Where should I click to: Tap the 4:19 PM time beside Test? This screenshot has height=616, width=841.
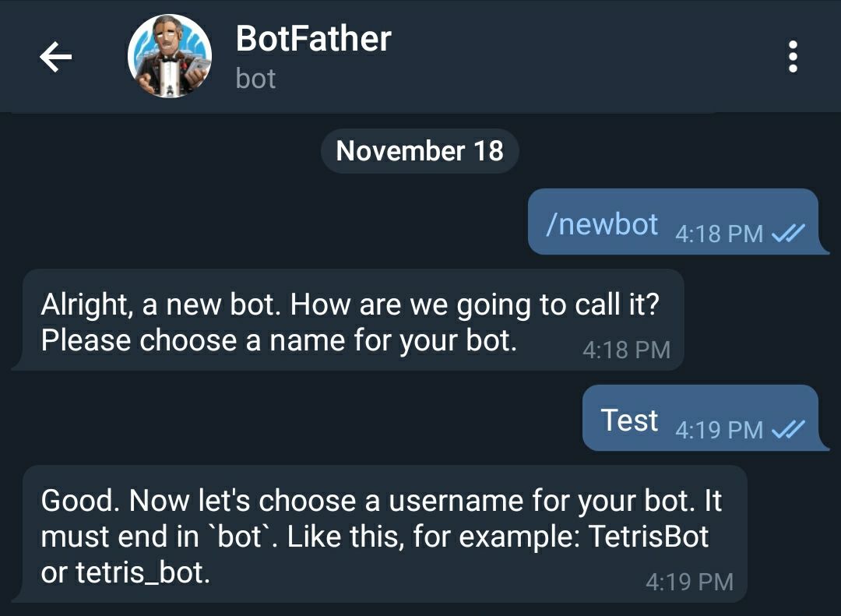(x=719, y=429)
